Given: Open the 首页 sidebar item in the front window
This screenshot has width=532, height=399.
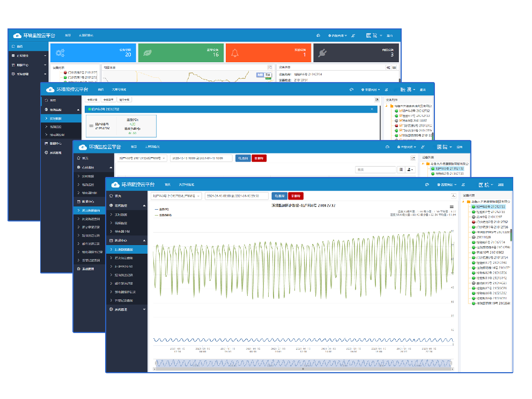Looking at the screenshot, I should [118, 197].
